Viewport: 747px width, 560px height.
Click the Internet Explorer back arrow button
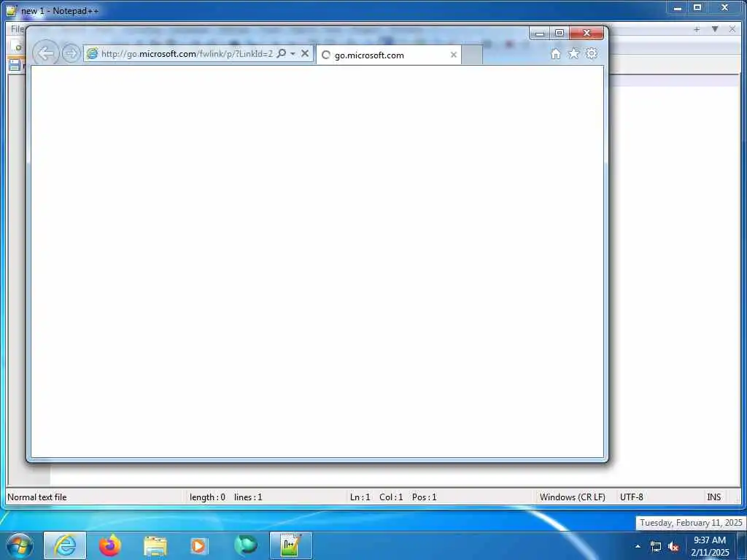[x=46, y=53]
